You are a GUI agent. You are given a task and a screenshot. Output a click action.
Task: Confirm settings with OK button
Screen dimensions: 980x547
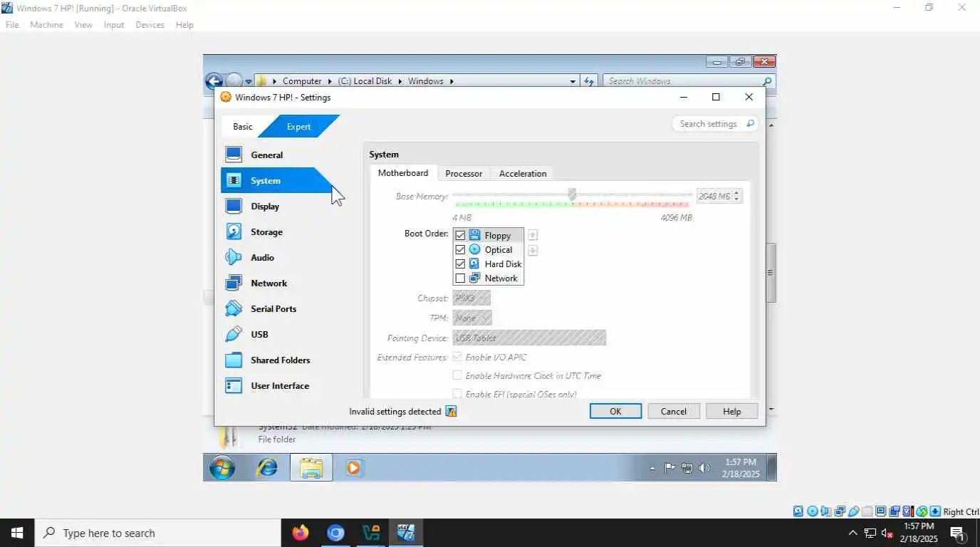tap(615, 411)
